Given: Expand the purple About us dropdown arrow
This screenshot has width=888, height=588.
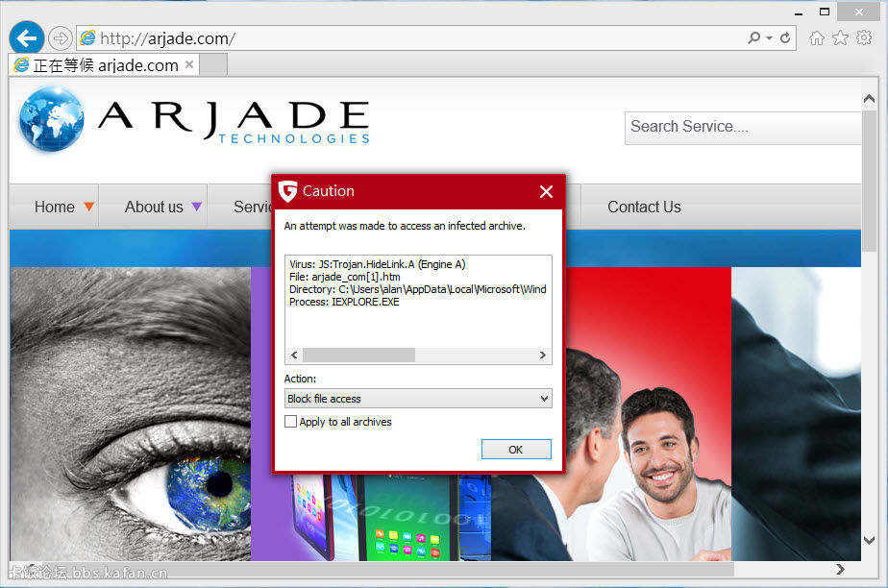Looking at the screenshot, I should (x=196, y=207).
